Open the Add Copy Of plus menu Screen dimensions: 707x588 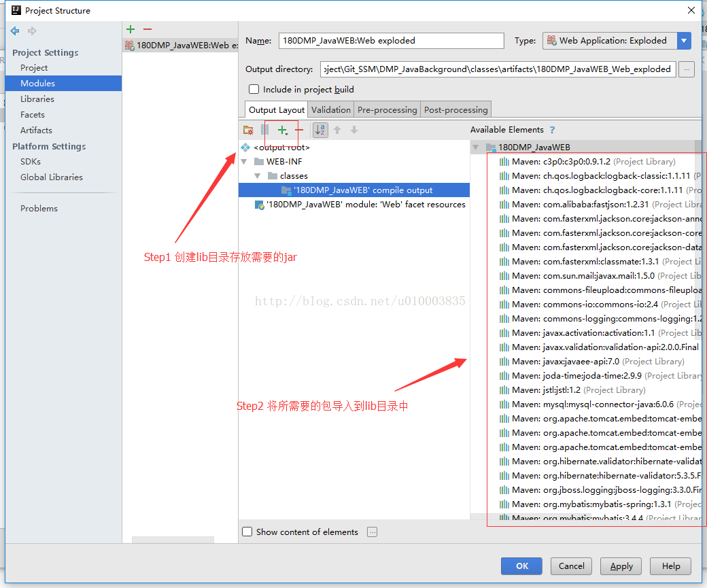(x=283, y=131)
